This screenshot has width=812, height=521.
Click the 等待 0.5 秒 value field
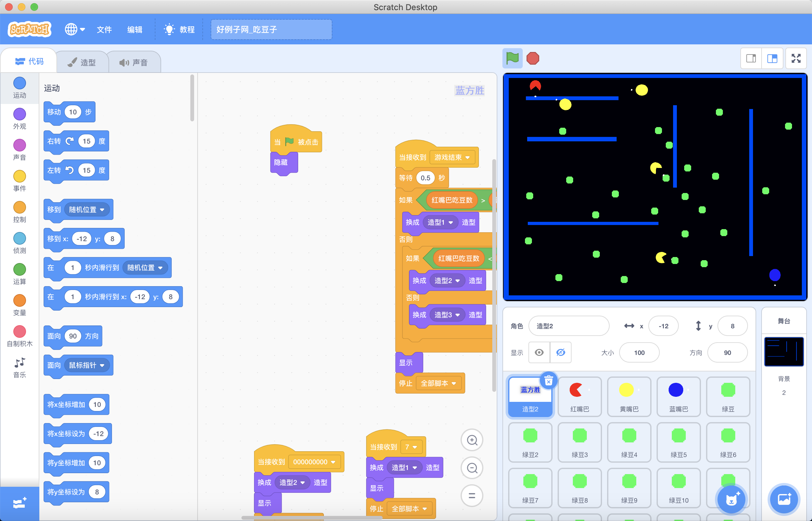pyautogui.click(x=425, y=178)
